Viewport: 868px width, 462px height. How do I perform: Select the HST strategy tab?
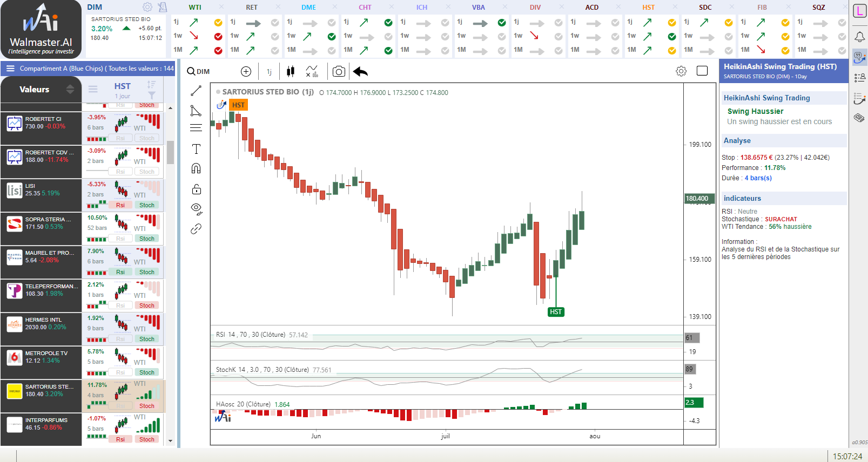click(x=649, y=8)
